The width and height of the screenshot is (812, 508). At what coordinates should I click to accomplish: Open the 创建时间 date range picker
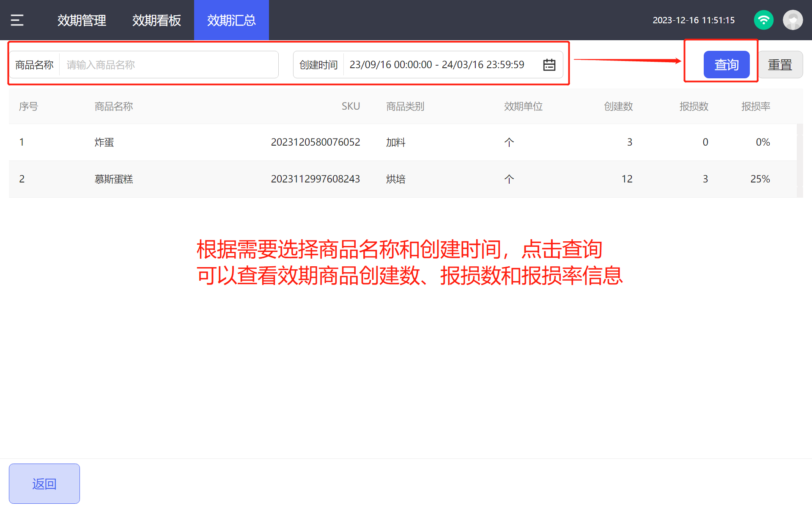coord(436,65)
